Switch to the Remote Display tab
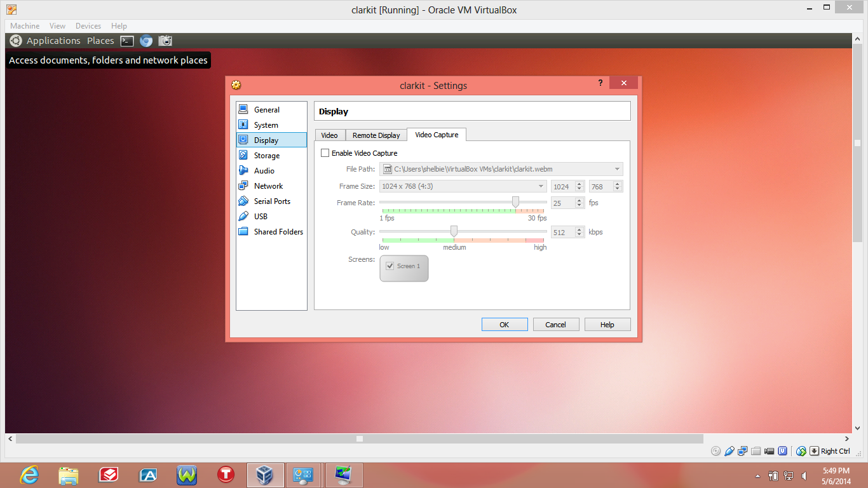Screen dimensions: 868x488 [x=376, y=135]
